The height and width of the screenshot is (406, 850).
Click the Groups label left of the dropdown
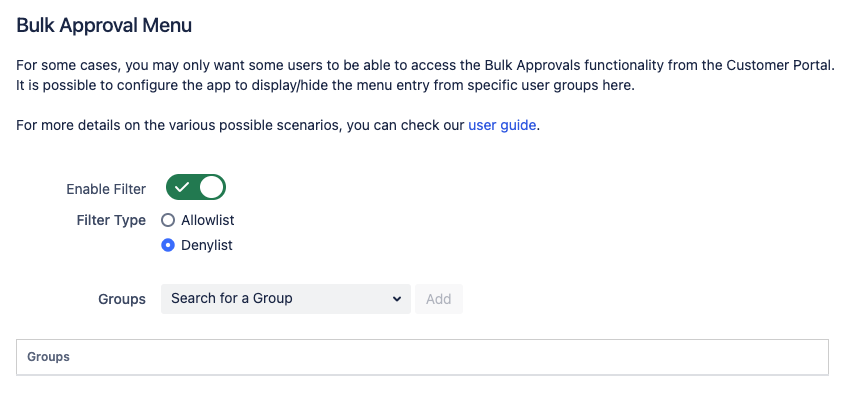click(122, 299)
